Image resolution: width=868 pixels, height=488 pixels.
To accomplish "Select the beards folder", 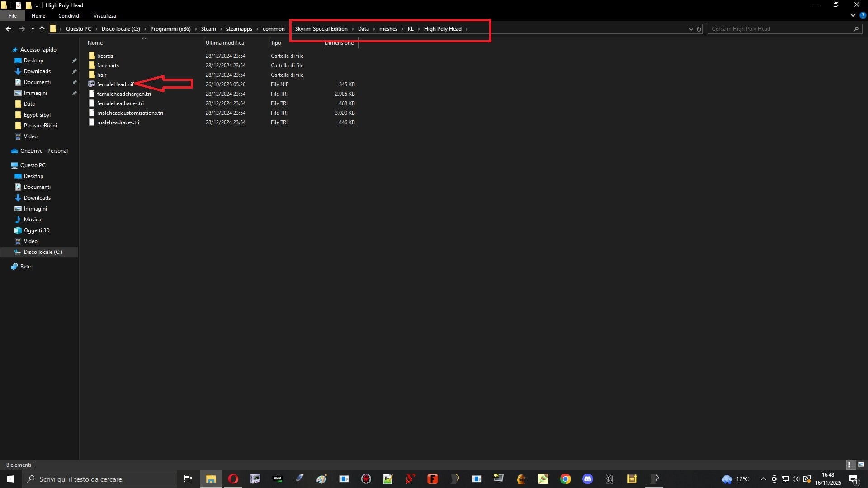I will click(x=105, y=56).
